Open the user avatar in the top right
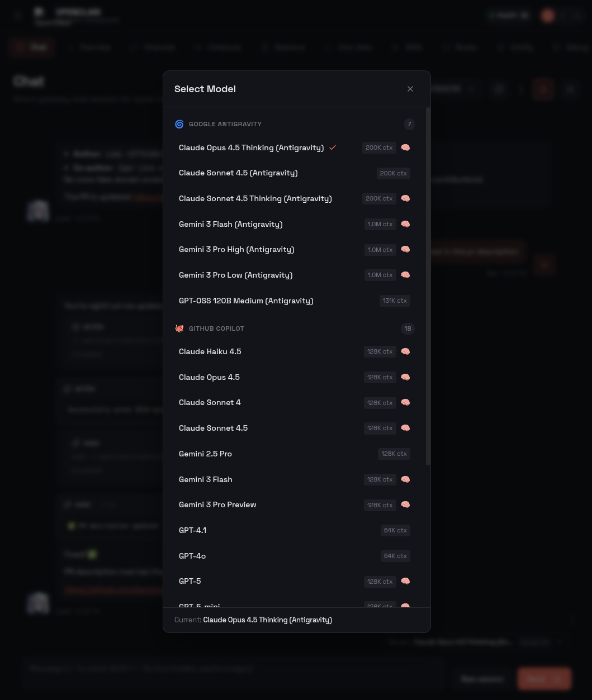 (x=547, y=15)
